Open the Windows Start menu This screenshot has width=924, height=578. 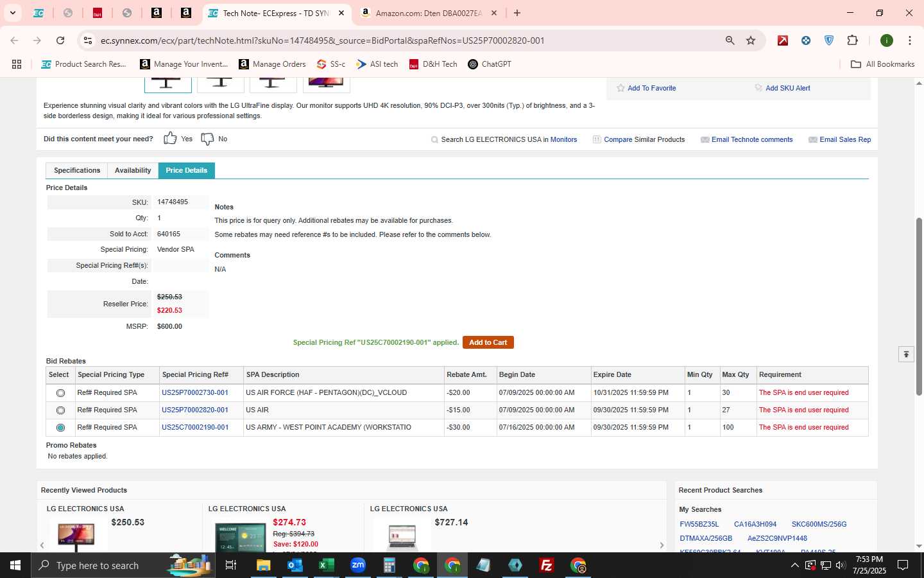tap(15, 565)
